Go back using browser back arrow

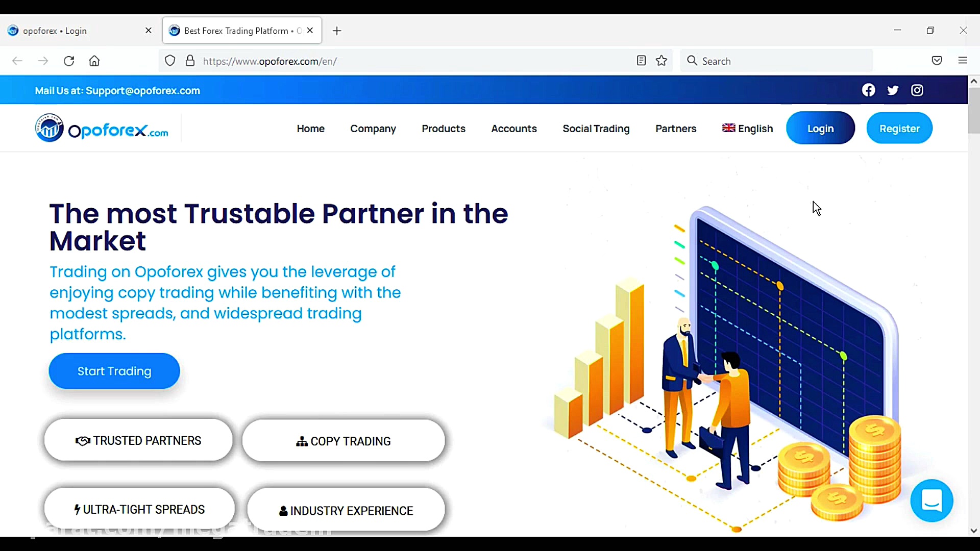pos(17,61)
